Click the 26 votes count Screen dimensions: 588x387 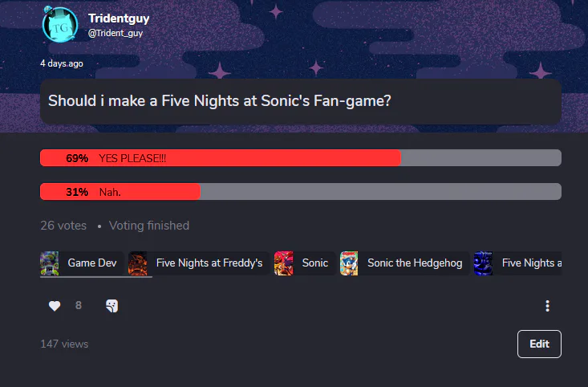(x=63, y=226)
